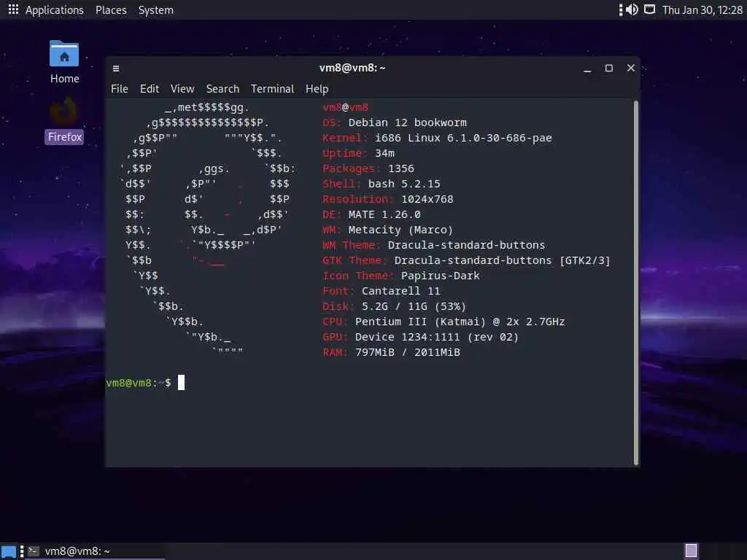This screenshot has height=560, width=747.
Task: Click the 'Debian 12 bookworm' OS text
Action: 407,122
